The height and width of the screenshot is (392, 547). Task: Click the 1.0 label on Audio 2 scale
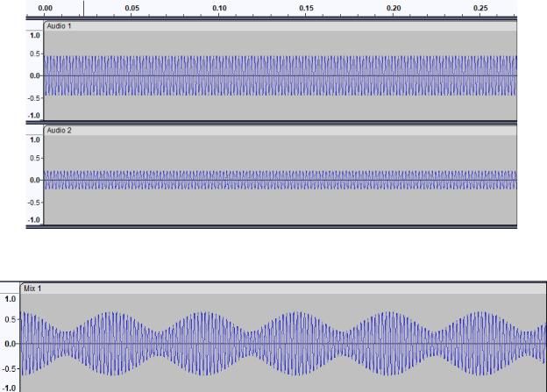click(34, 139)
